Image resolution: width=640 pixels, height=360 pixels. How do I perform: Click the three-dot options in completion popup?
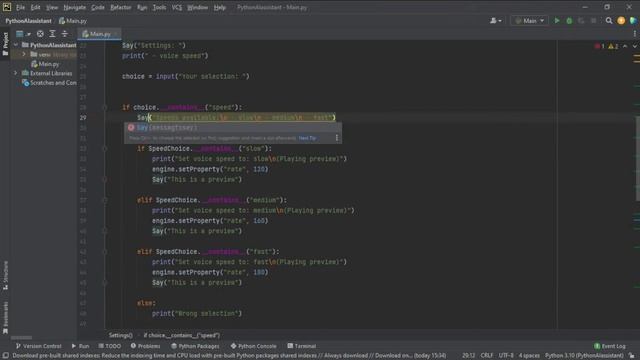point(337,138)
